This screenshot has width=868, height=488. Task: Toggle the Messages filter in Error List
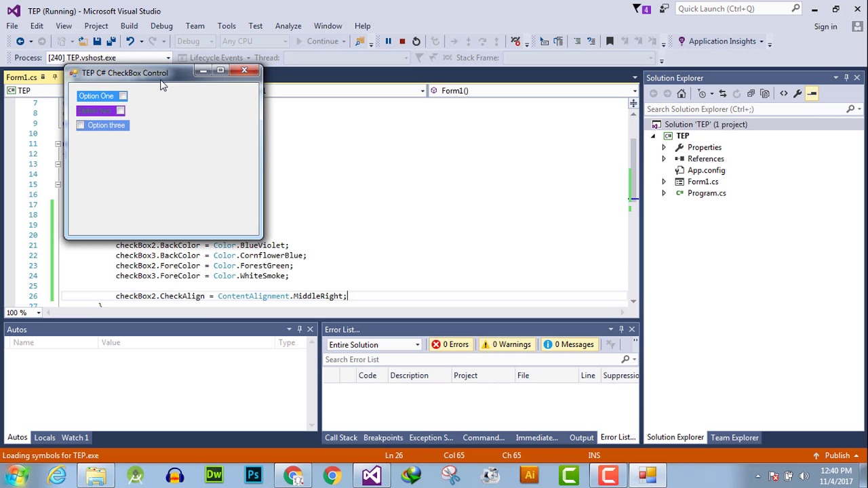point(568,344)
